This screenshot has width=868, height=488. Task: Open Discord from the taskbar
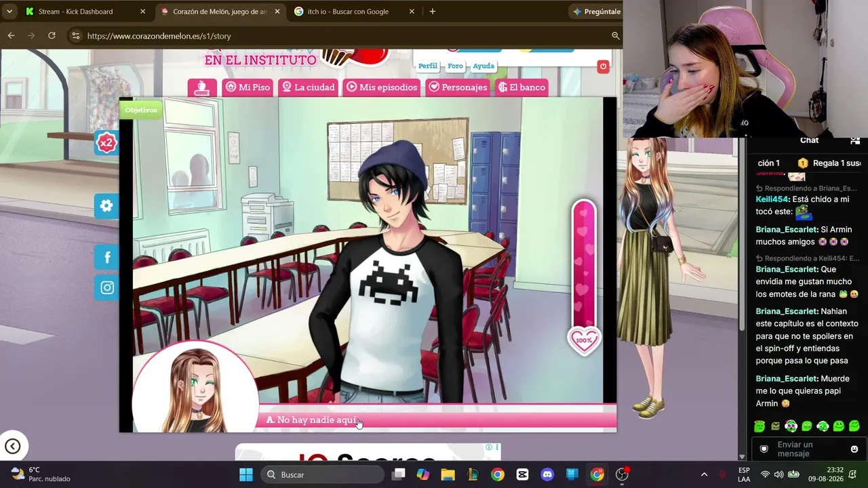click(x=547, y=474)
